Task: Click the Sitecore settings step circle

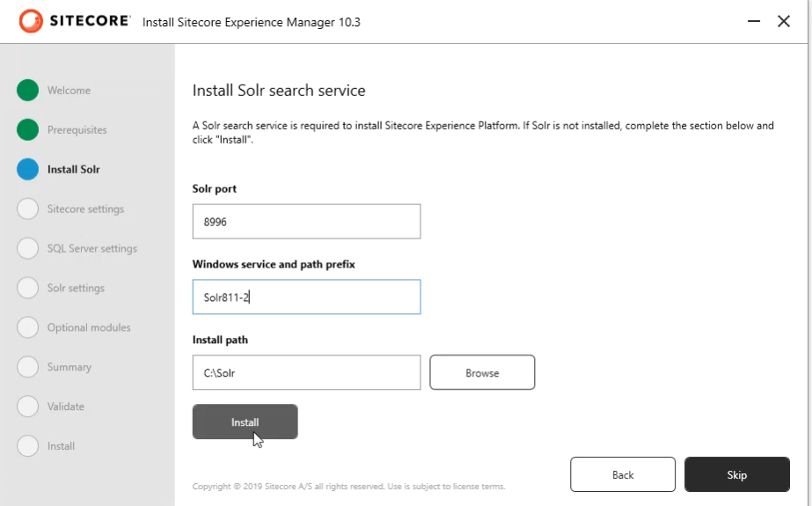Action: pyautogui.click(x=27, y=209)
